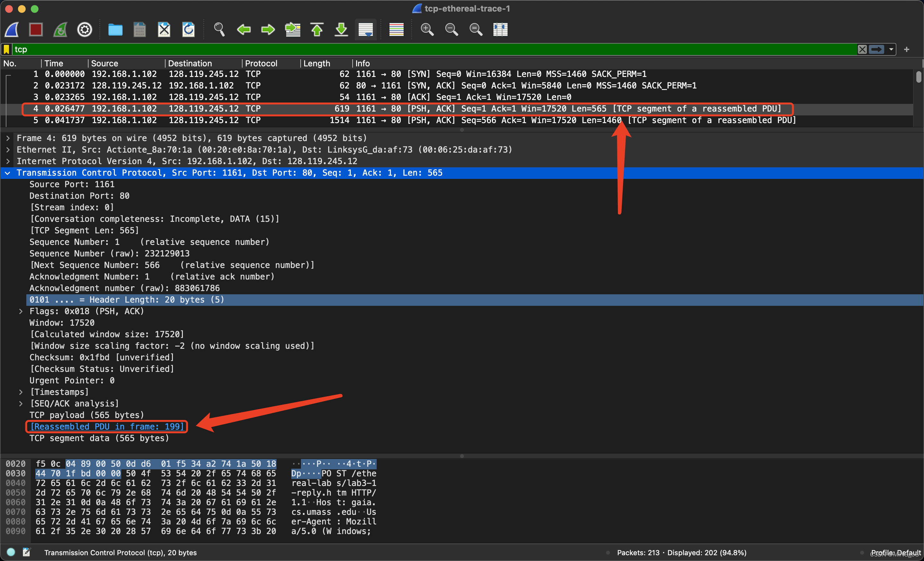Open a capture file with folder icon
924x561 pixels.
[x=115, y=29]
